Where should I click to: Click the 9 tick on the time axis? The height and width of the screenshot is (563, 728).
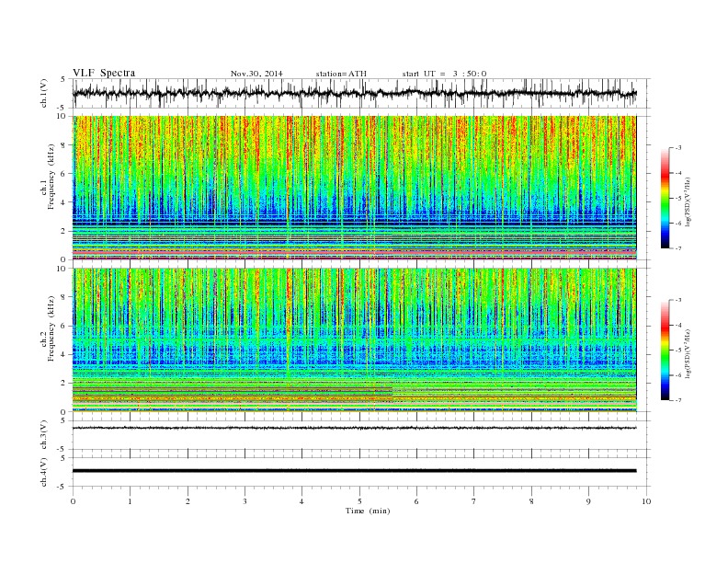click(588, 501)
